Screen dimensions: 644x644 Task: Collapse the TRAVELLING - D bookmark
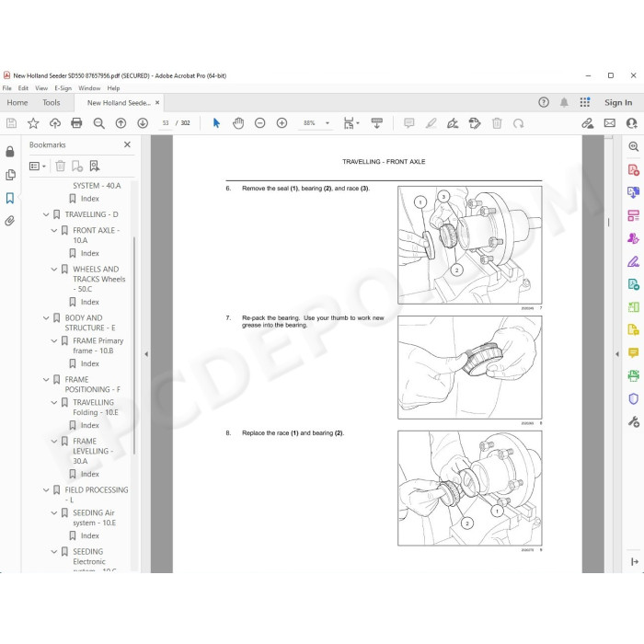tap(46, 214)
